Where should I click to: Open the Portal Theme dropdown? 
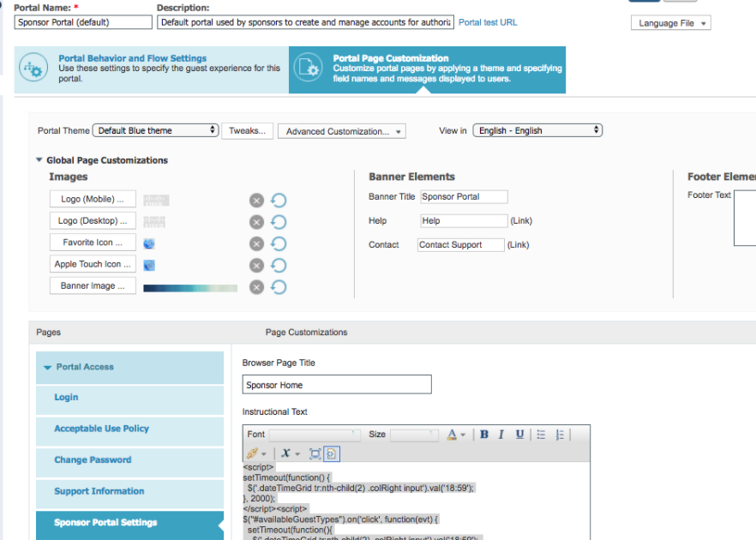tap(156, 130)
